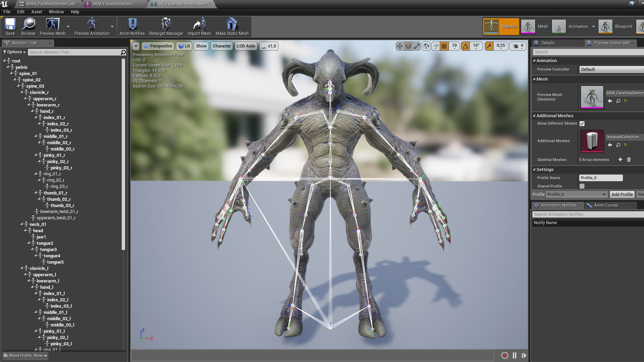The height and width of the screenshot is (362, 644).
Task: Open the Preview Controller Default dropdown
Action: pos(611,69)
